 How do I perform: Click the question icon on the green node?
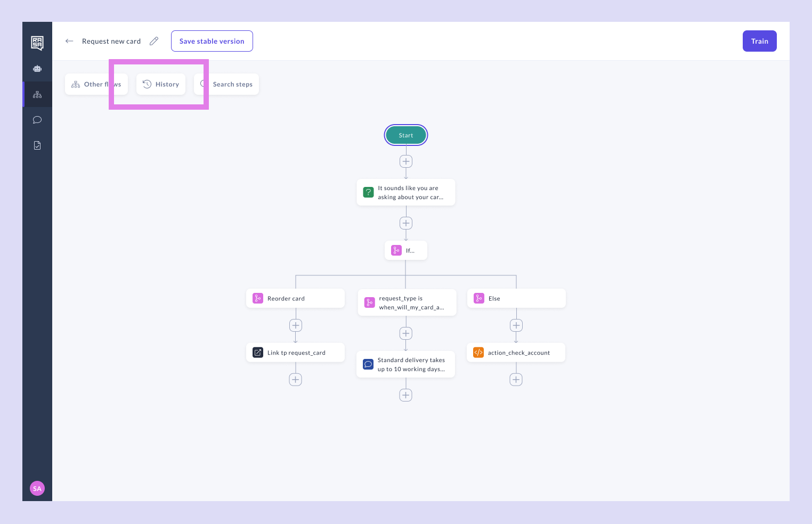click(x=368, y=192)
